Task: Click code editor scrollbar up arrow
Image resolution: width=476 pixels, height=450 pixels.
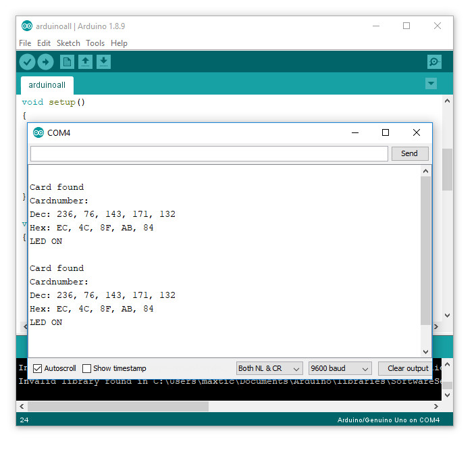Action: click(447, 101)
